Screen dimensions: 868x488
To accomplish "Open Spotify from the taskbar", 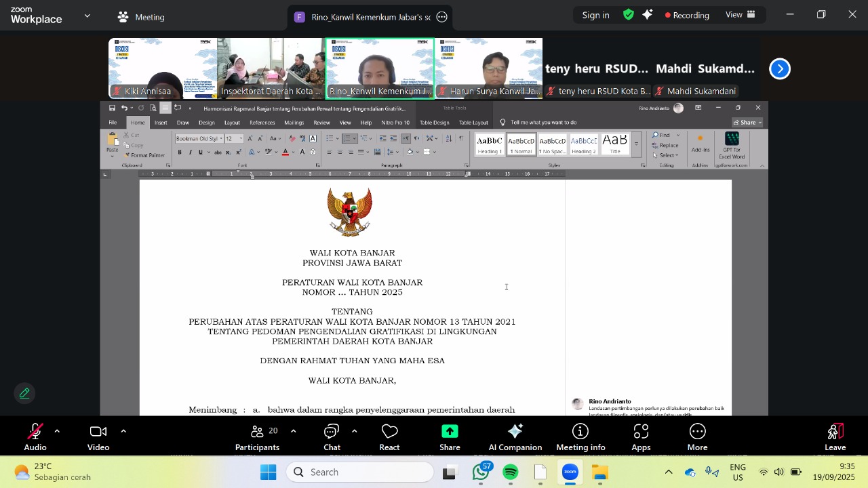I will (x=511, y=472).
